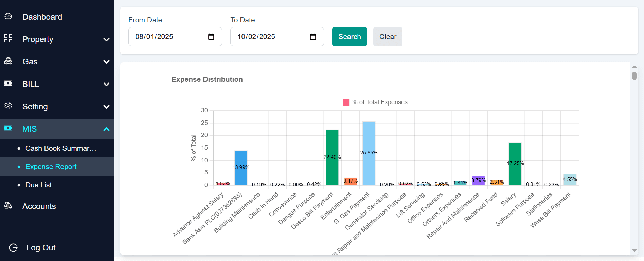
Task: Expand the Property submenu chevron
Action: [x=106, y=39]
